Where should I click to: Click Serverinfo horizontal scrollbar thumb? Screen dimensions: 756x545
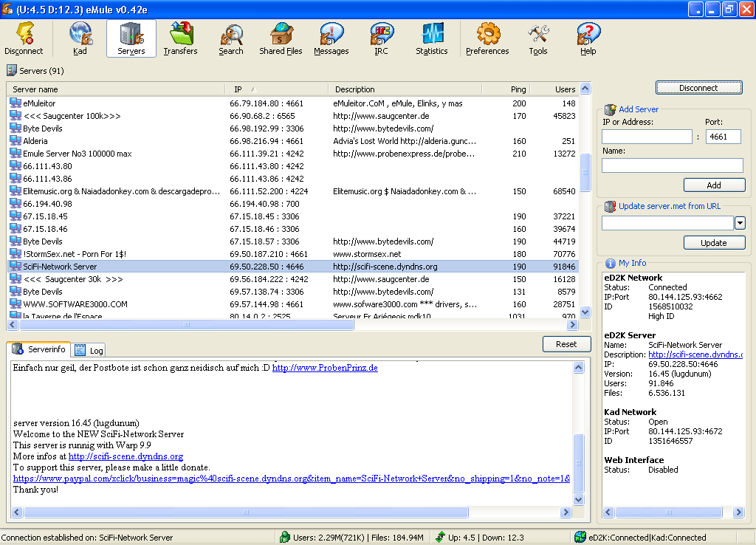click(x=246, y=513)
